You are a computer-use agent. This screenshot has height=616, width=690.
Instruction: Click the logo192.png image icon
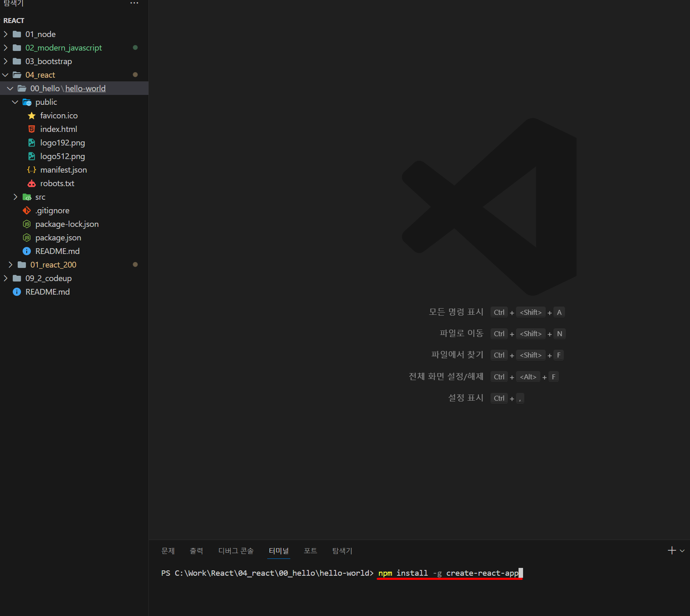pyautogui.click(x=32, y=143)
